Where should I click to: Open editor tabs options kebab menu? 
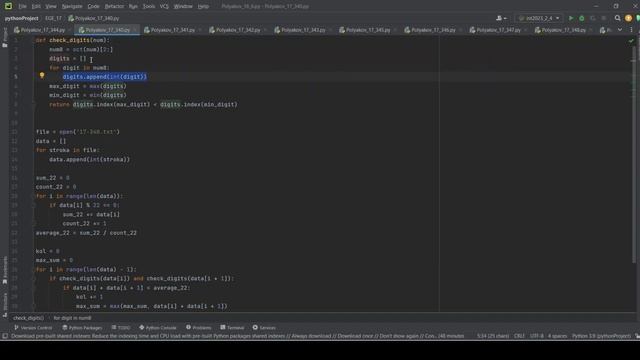[631, 30]
